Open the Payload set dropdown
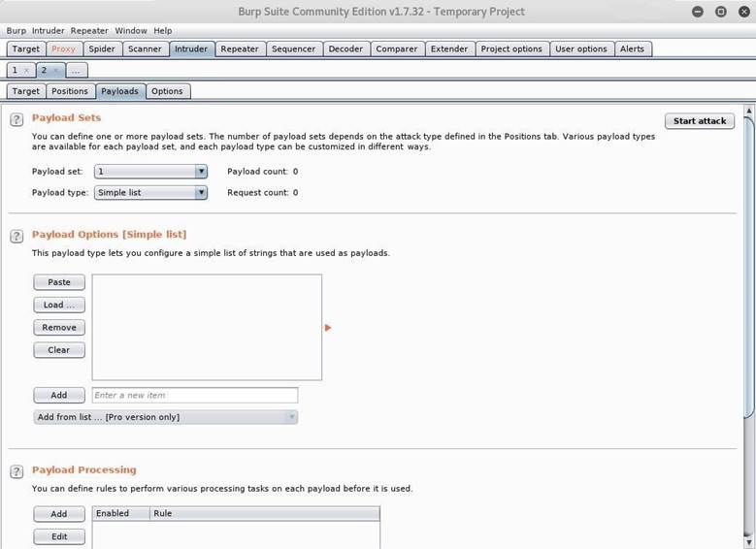The width and height of the screenshot is (756, 549). (x=150, y=172)
